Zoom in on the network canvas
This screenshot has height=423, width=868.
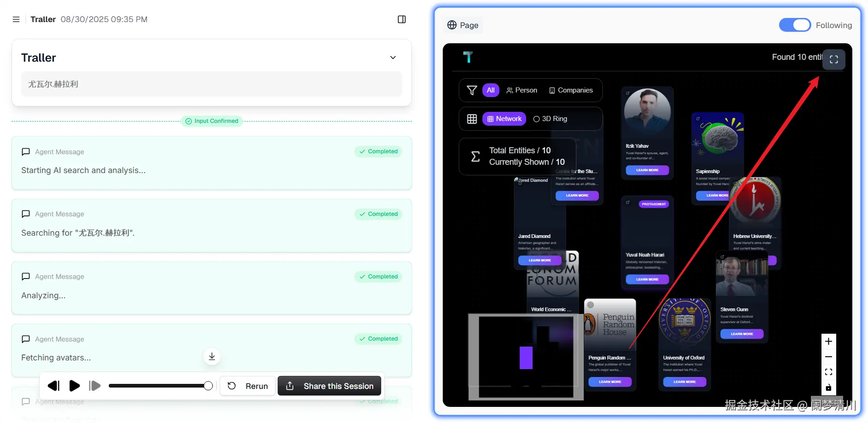828,342
